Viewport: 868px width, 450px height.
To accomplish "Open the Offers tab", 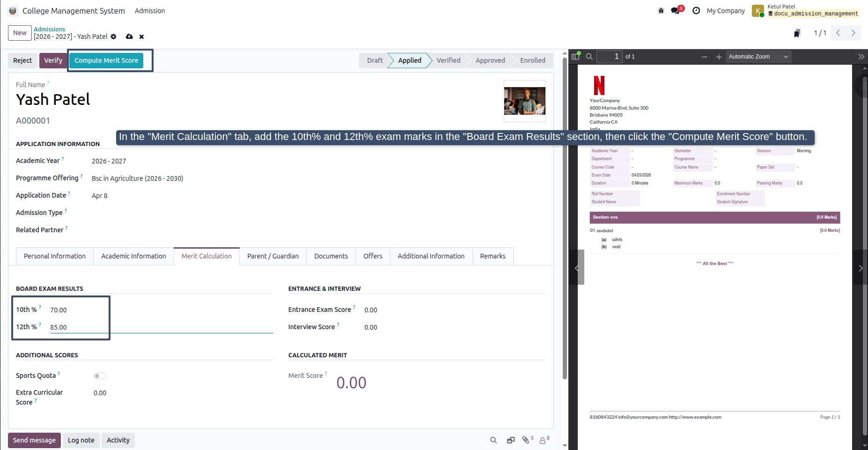I will [x=373, y=256].
